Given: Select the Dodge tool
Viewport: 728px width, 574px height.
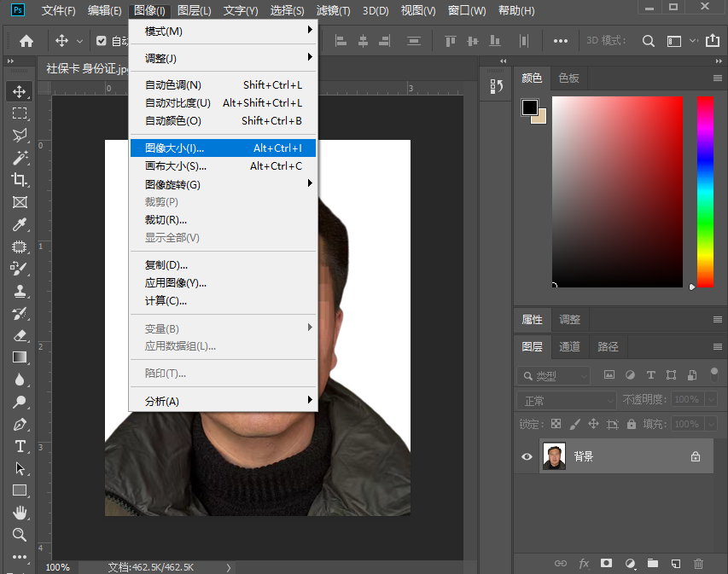Looking at the screenshot, I should click(19, 402).
